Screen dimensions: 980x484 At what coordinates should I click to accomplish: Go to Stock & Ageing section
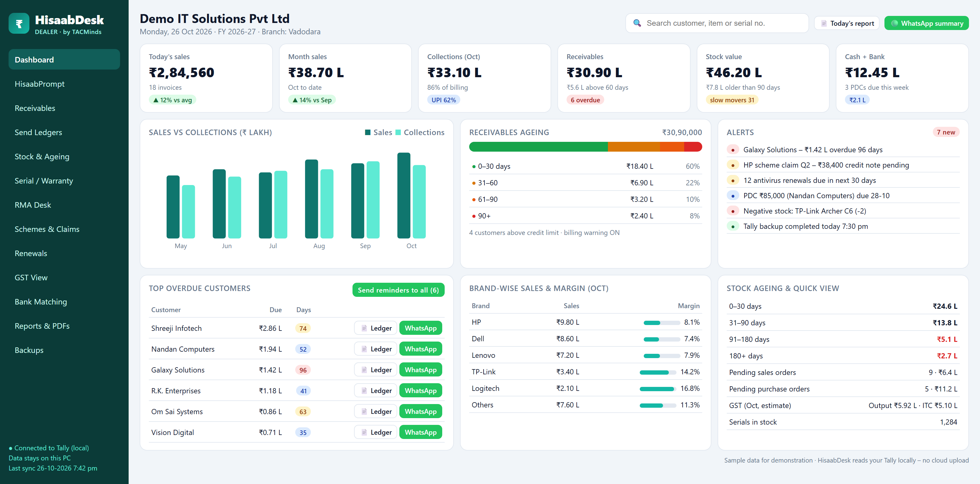tap(64, 157)
